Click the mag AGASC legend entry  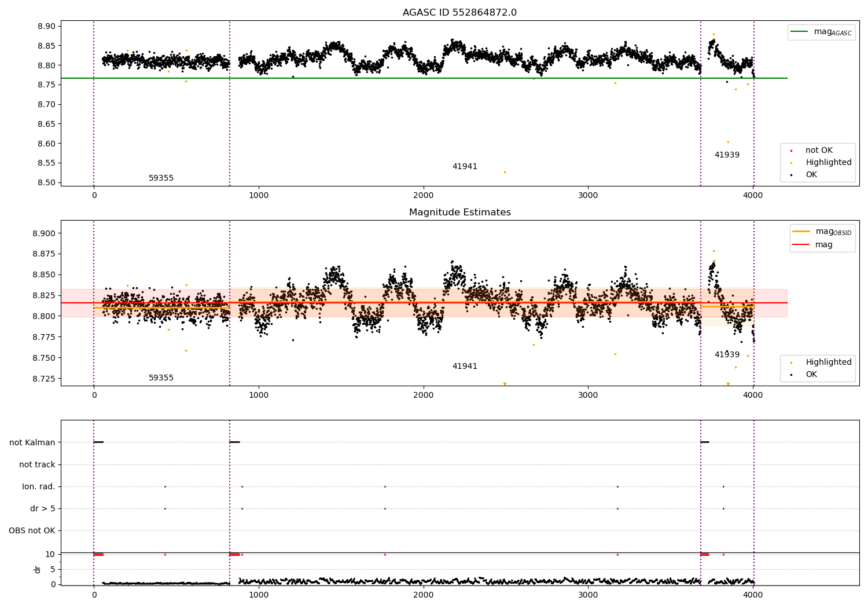click(x=821, y=32)
